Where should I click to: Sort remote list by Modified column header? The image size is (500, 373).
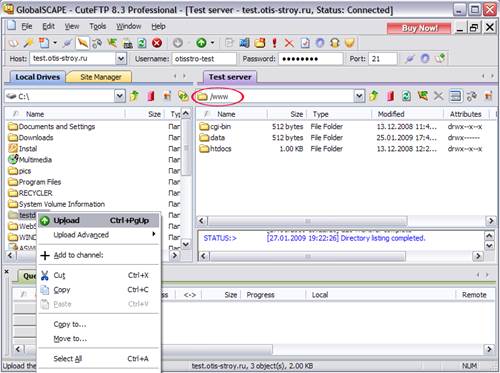tap(407, 114)
